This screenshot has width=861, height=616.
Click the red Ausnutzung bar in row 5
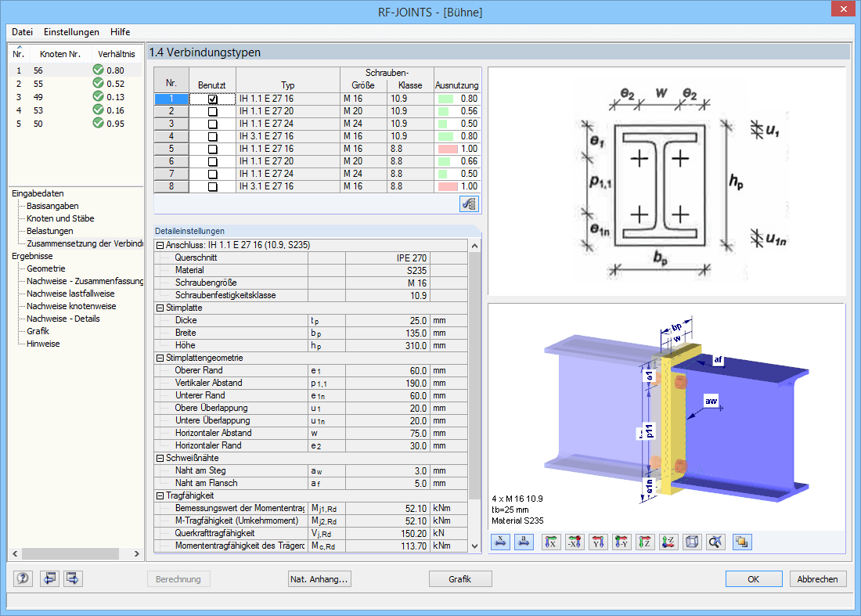[x=448, y=149]
